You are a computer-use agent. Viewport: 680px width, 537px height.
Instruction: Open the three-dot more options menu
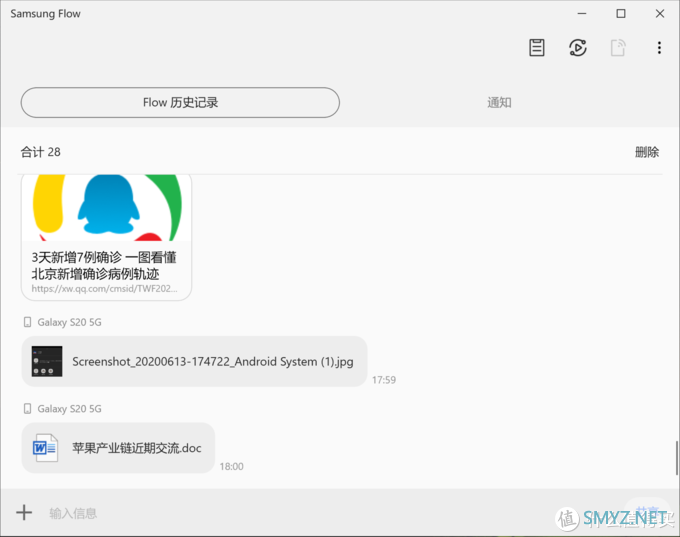659,48
